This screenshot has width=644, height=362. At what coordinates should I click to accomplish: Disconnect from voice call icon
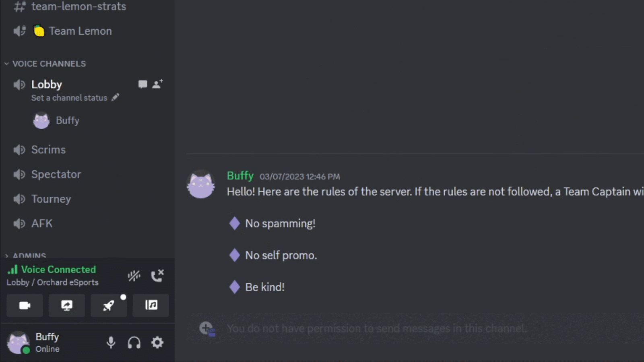click(x=157, y=276)
